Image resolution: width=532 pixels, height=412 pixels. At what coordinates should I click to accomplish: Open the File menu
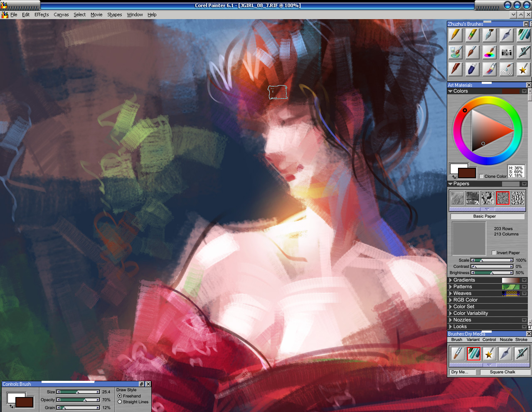[x=14, y=15]
